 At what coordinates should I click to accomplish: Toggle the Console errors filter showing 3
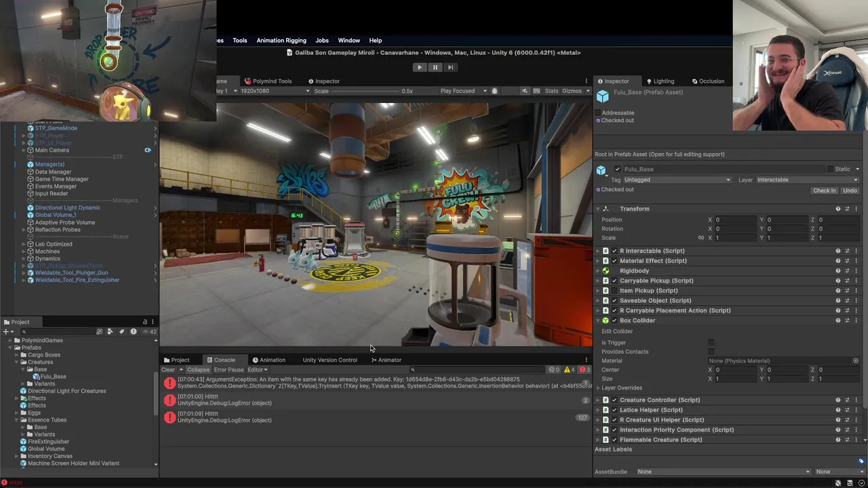click(x=584, y=370)
